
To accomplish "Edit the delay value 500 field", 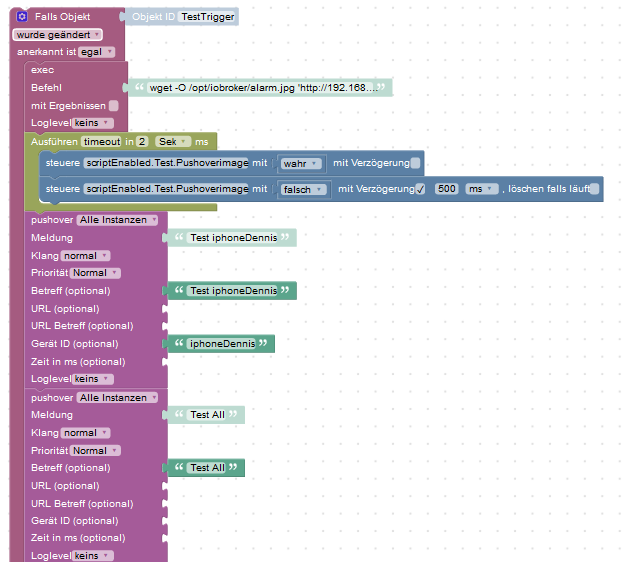I will click(447, 189).
